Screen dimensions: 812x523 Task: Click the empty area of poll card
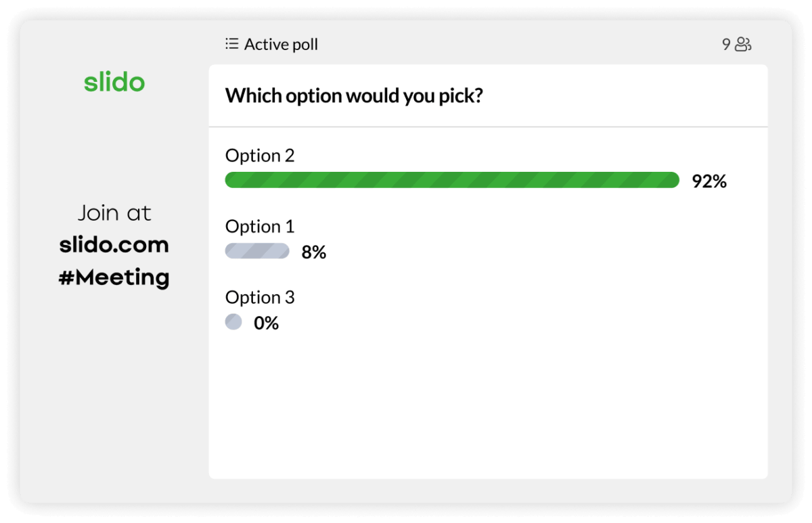(x=487, y=406)
